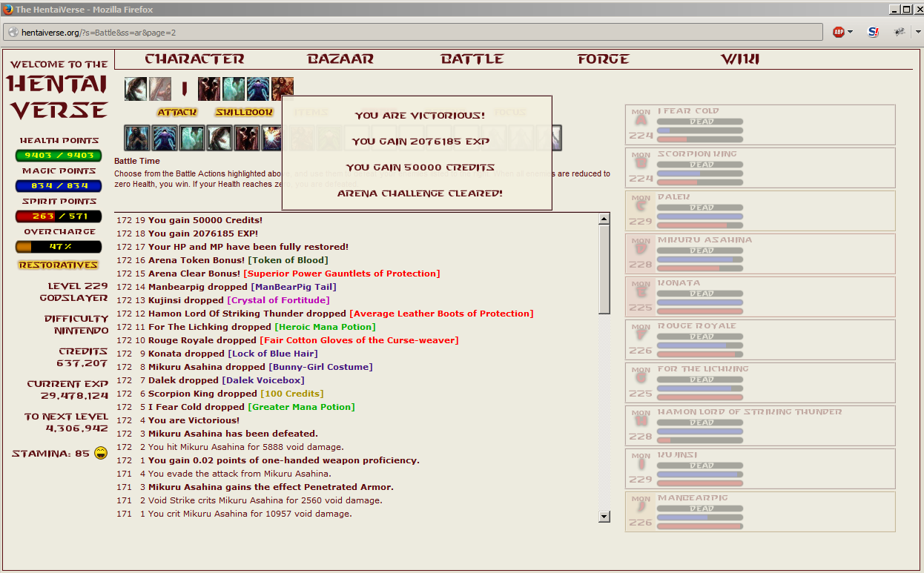The height and width of the screenshot is (573, 924).
Task: Click the Adblock Plus ABP icon
Action: pyautogui.click(x=839, y=32)
